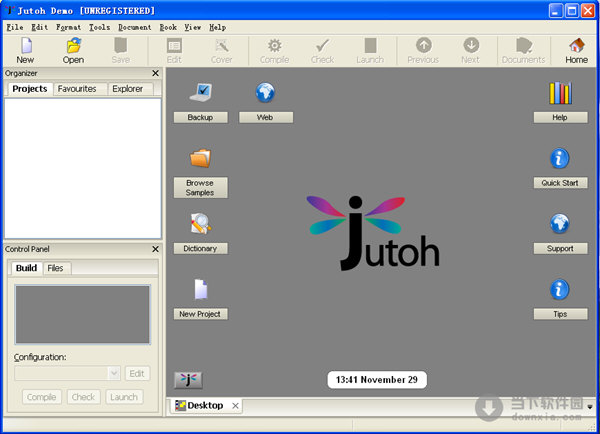Click the Home toolbar icon
The image size is (600, 434).
point(576,46)
